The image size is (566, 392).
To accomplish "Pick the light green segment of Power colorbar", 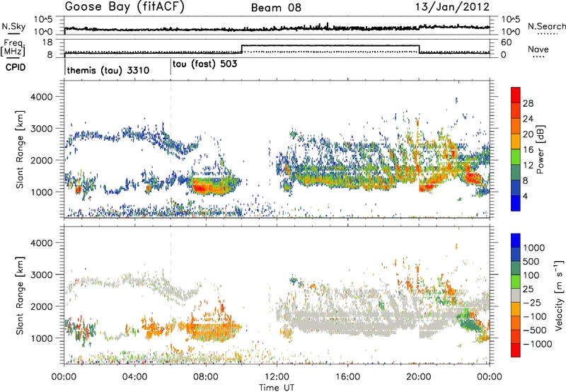I will [x=516, y=156].
